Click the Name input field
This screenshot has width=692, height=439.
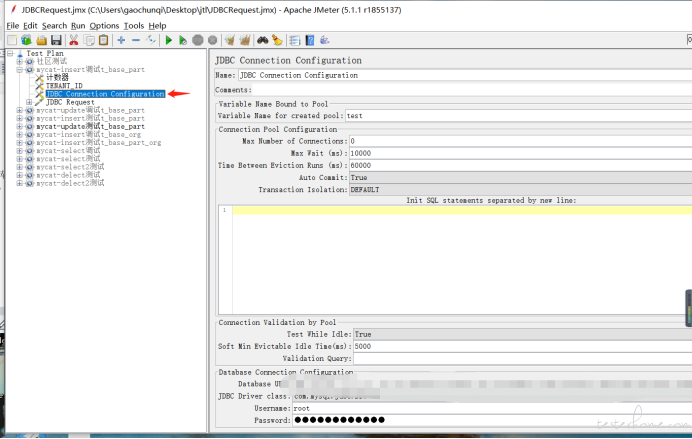tap(465, 75)
